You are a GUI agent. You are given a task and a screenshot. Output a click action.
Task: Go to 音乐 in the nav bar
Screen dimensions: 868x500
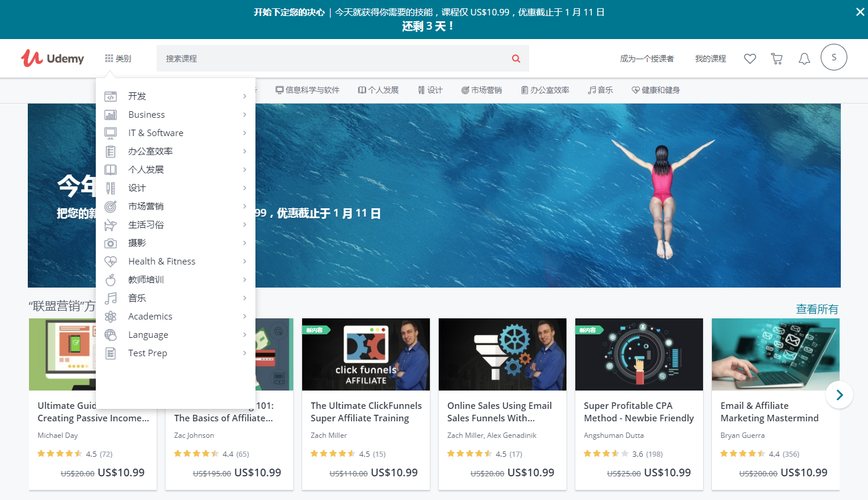(601, 90)
